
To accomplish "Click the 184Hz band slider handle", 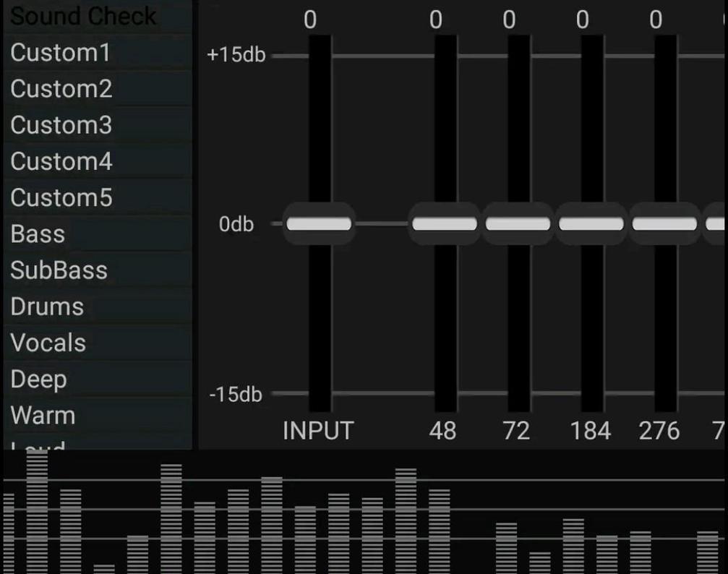I will [591, 223].
